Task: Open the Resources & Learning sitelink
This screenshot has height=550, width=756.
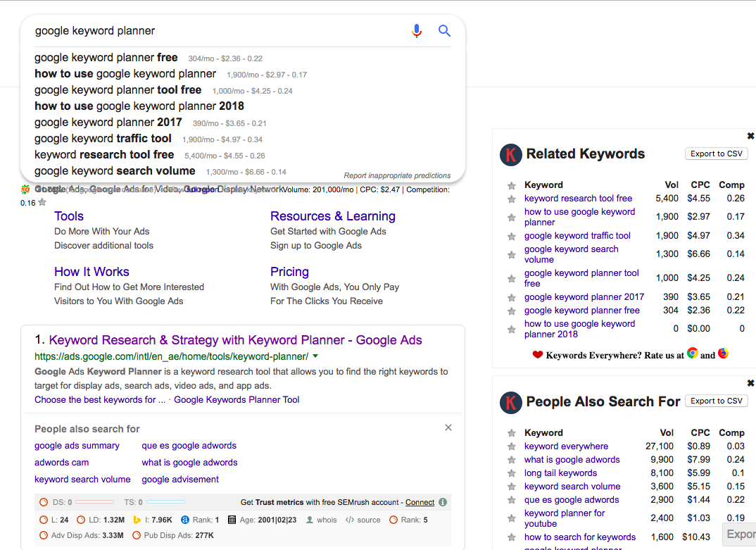Action: 333,216
